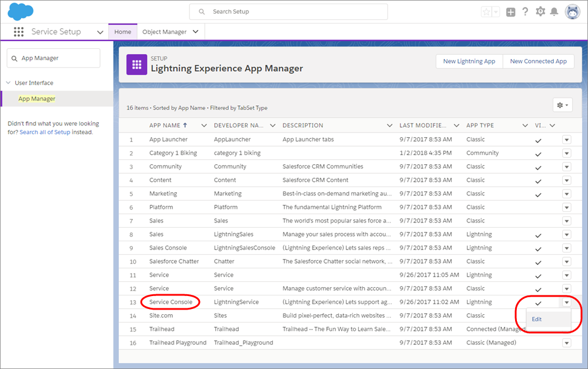The height and width of the screenshot is (369, 588).
Task: Expand the Object Manager tab chevron
Action: point(195,32)
